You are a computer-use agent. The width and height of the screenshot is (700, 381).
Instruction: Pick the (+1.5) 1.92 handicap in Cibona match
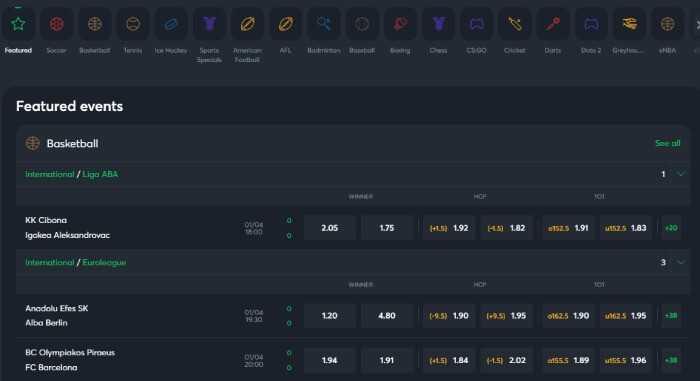[x=449, y=228]
